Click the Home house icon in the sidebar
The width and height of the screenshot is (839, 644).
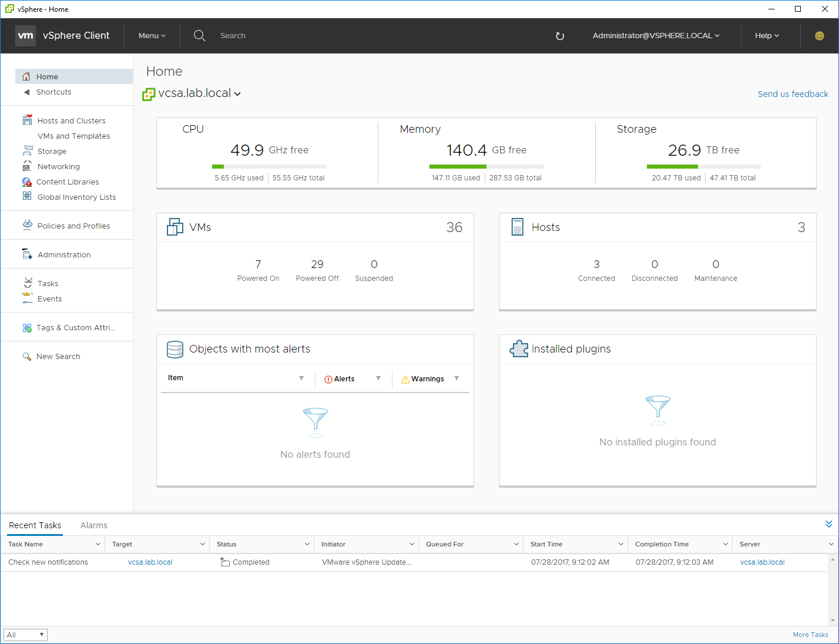click(x=26, y=76)
